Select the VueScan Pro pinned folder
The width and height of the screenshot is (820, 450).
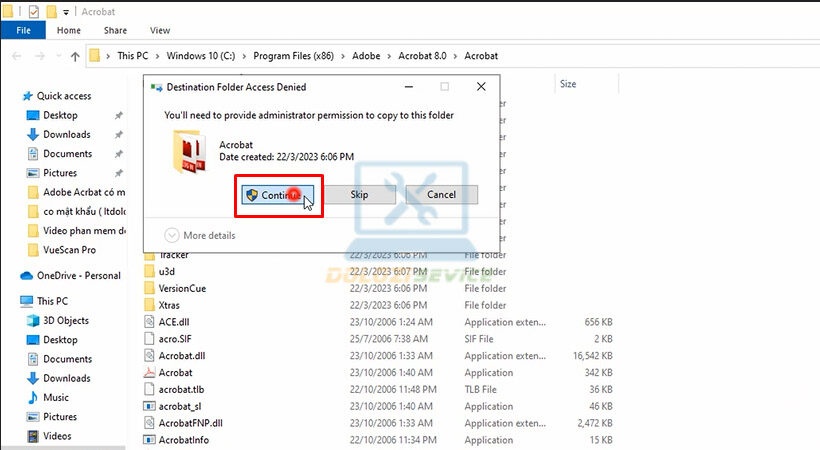click(x=70, y=250)
